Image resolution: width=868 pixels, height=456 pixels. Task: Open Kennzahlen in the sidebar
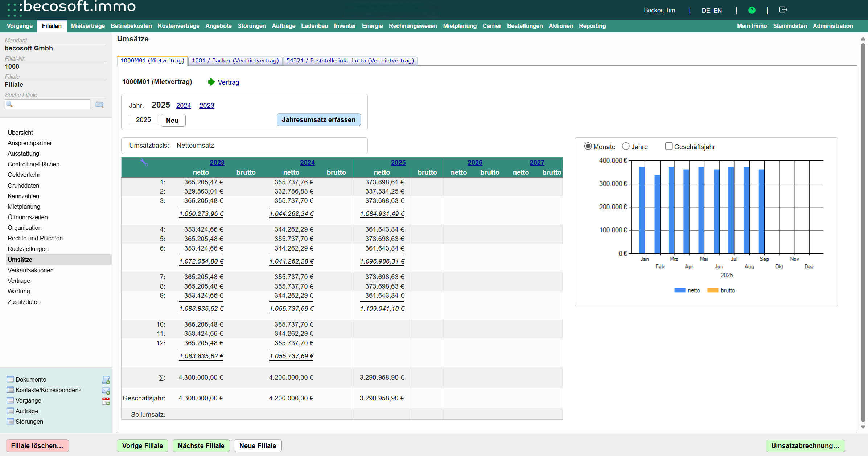click(23, 196)
